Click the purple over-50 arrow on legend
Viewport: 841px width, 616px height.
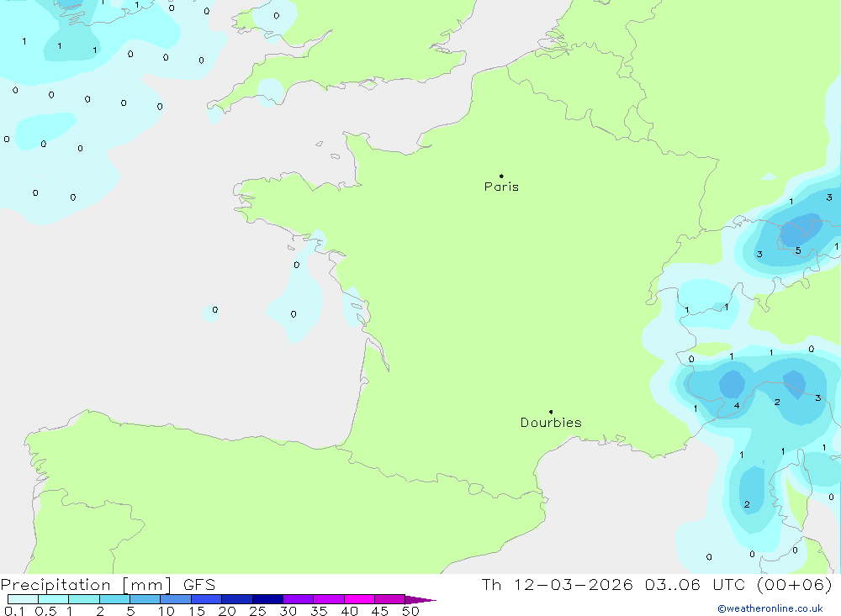[x=420, y=600]
